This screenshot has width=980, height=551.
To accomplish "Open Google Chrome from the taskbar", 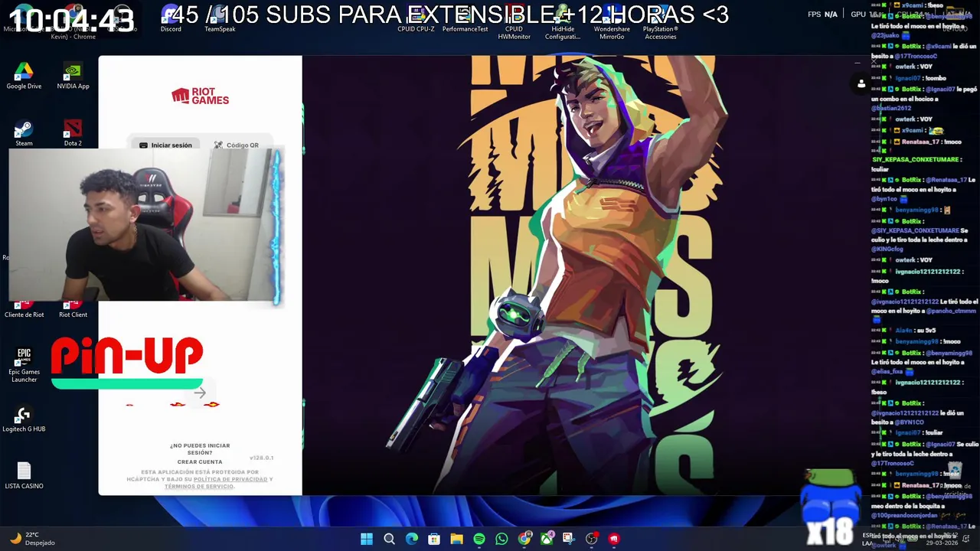I will click(524, 539).
